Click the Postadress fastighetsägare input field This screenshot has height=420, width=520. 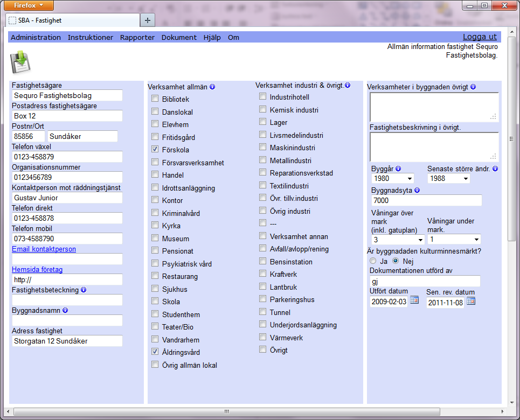coord(67,116)
